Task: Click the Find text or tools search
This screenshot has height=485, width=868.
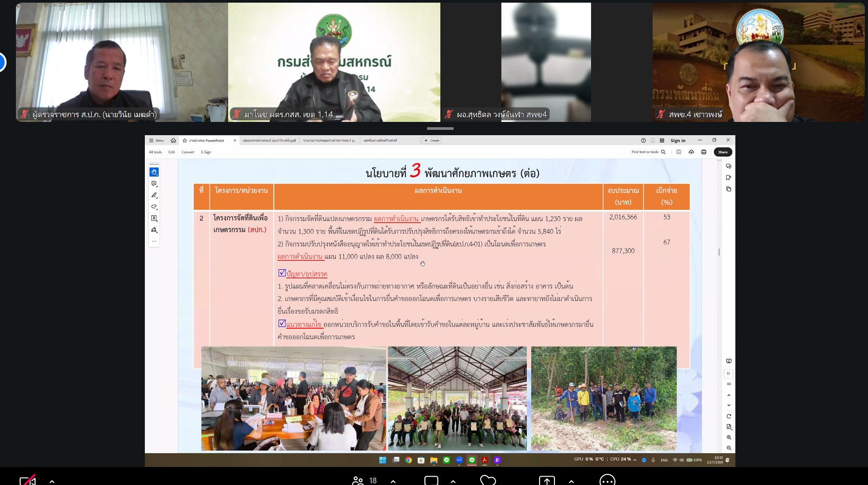Action: (x=648, y=152)
